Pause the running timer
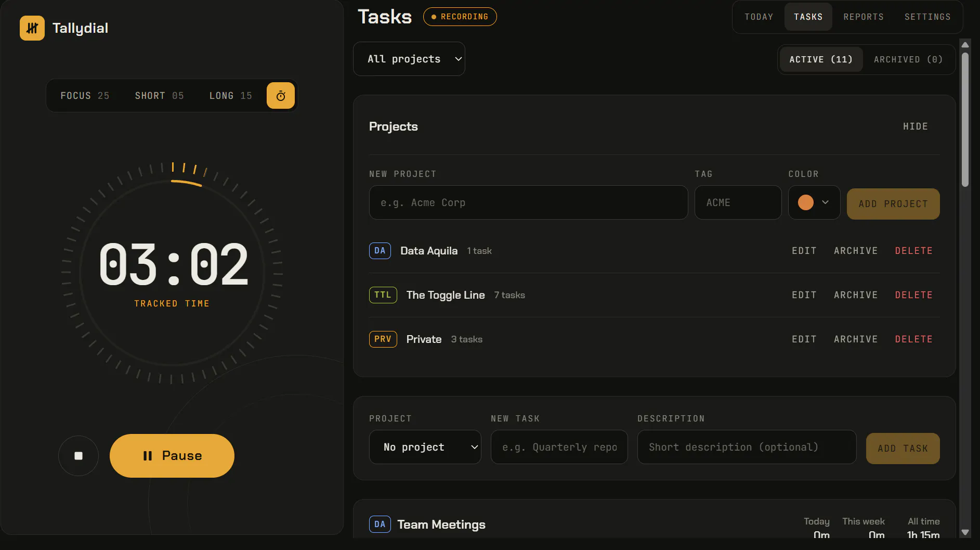The width and height of the screenshot is (980, 550). click(172, 456)
